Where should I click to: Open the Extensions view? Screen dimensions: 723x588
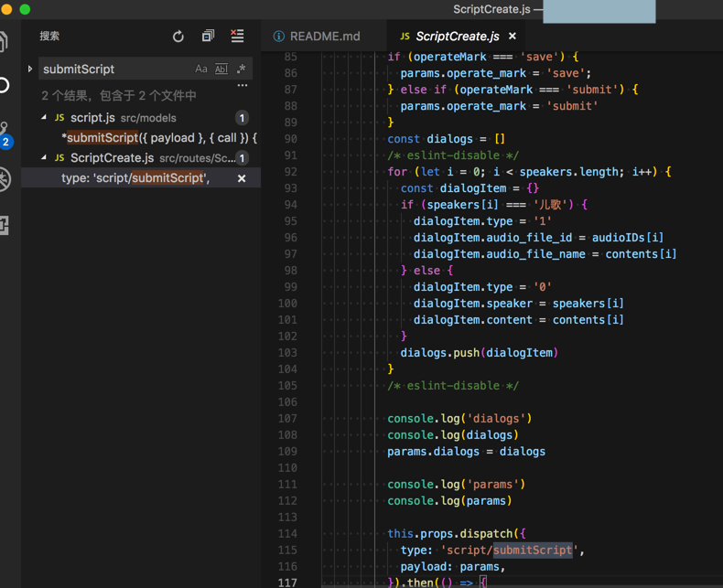pyautogui.click(x=4, y=224)
